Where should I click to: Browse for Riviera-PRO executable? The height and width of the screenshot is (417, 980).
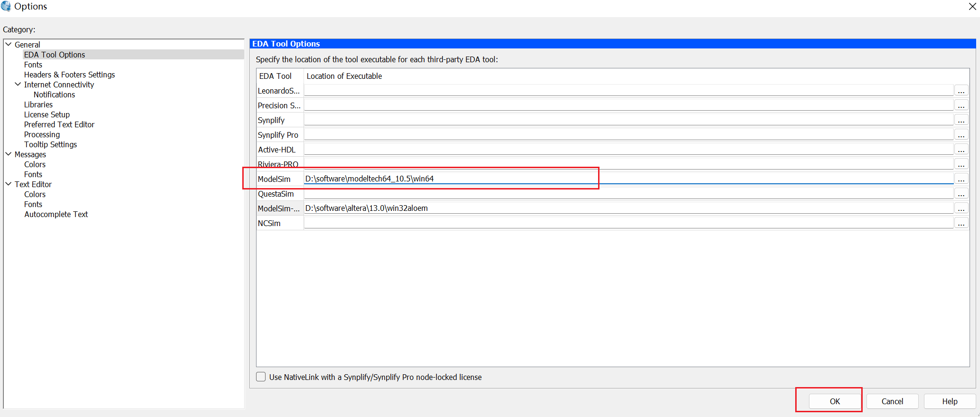pyautogui.click(x=961, y=164)
